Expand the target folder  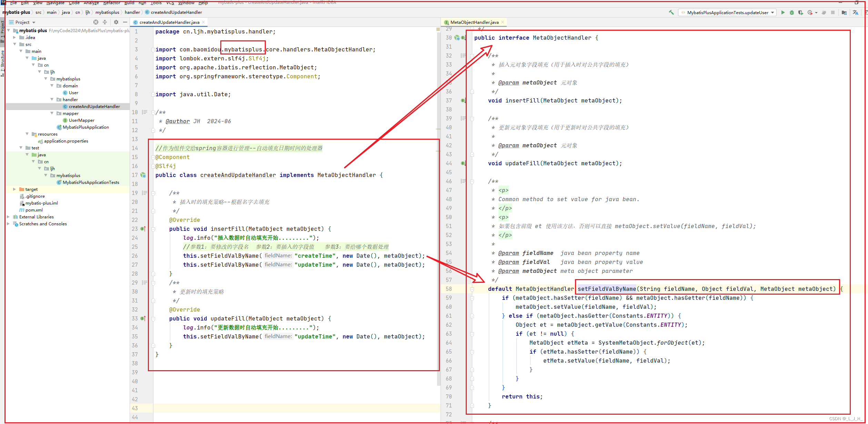14,189
